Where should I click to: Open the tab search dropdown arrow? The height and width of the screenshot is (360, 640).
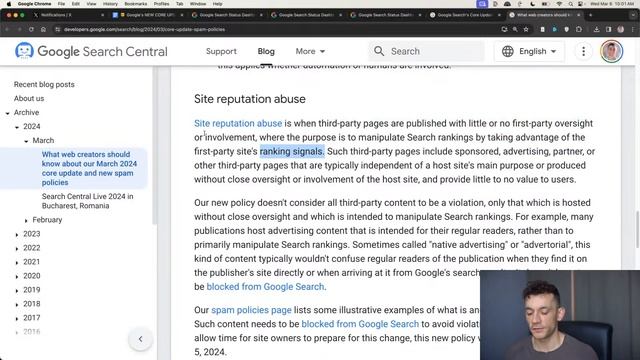633,15
